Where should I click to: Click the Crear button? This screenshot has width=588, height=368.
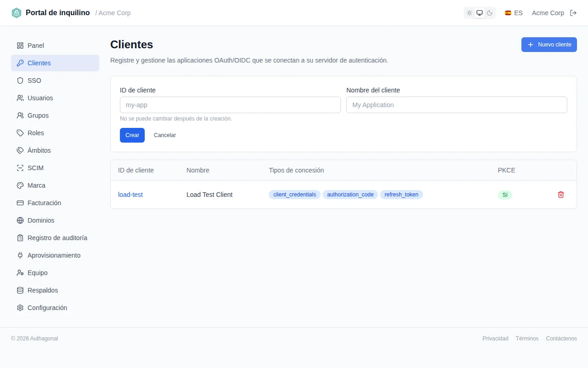click(132, 135)
